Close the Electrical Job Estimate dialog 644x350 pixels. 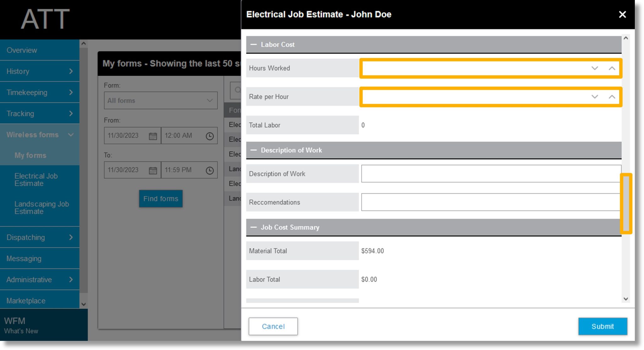pyautogui.click(x=622, y=14)
